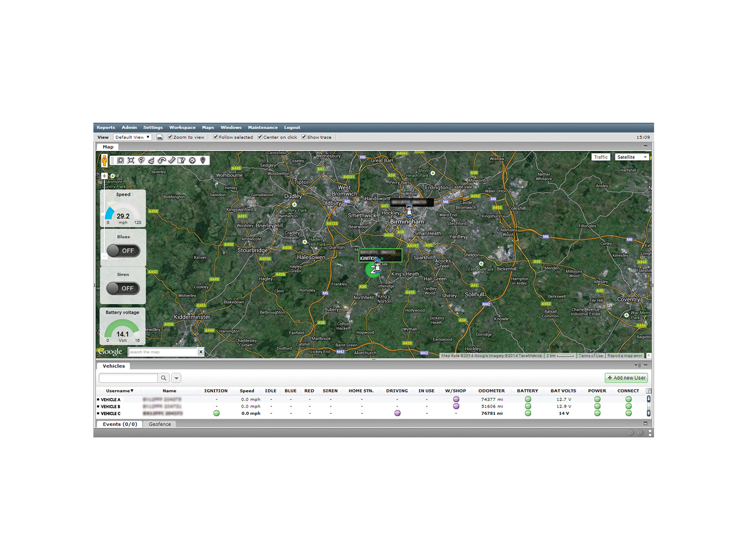This screenshot has width=747, height=560.
Task: Switch to the Geofence tab
Action: click(x=160, y=424)
